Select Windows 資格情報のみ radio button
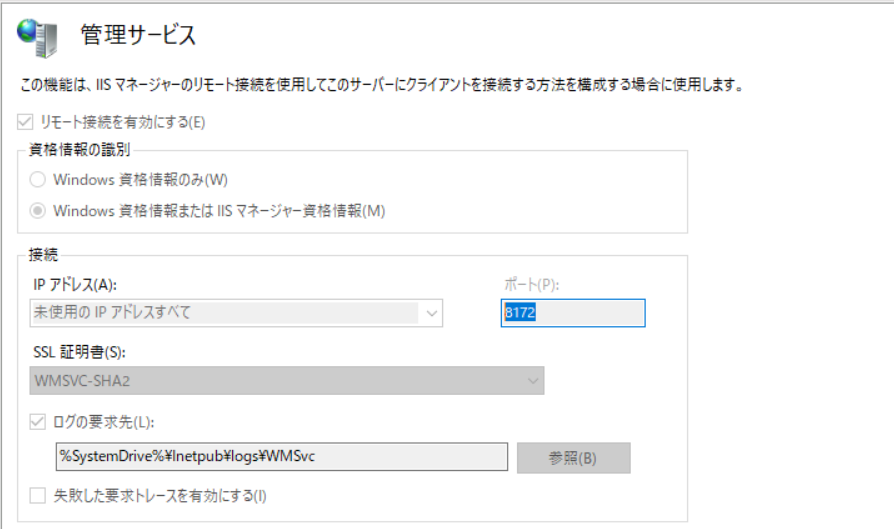Screen dimensions: 894x529 [38, 180]
